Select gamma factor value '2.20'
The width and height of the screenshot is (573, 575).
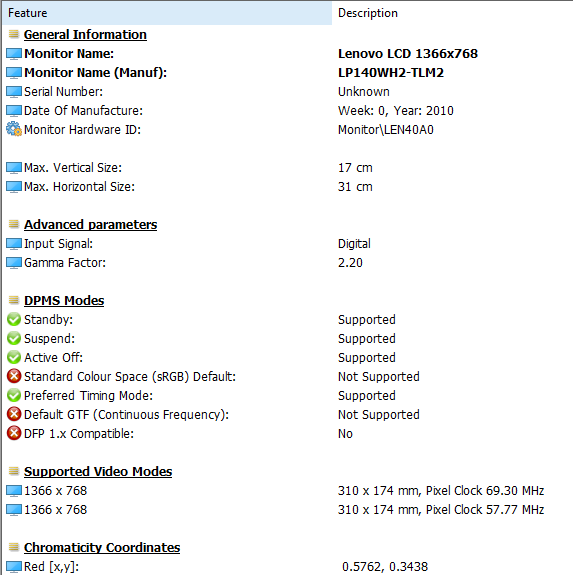[350, 263]
